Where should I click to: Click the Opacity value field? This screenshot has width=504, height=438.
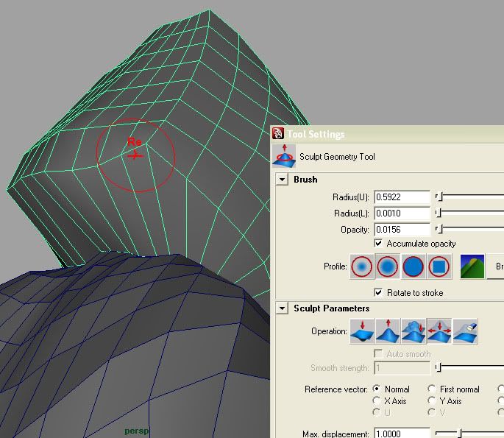click(x=402, y=230)
